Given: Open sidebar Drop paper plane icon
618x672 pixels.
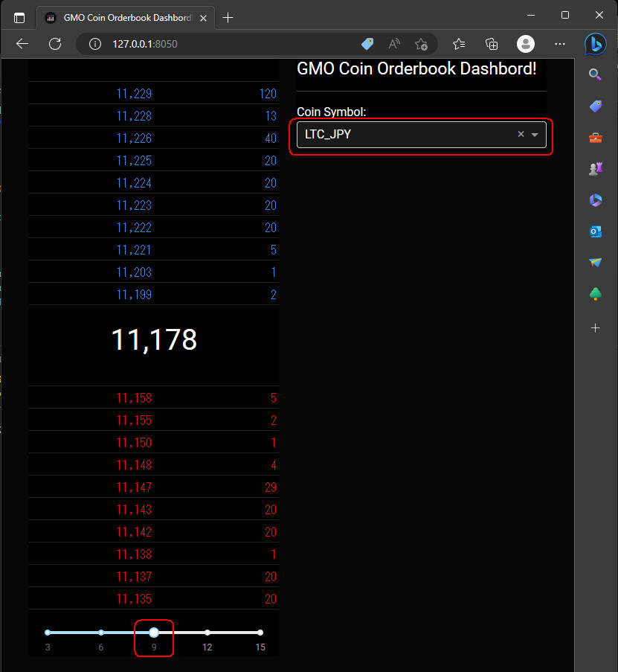Looking at the screenshot, I should point(595,263).
